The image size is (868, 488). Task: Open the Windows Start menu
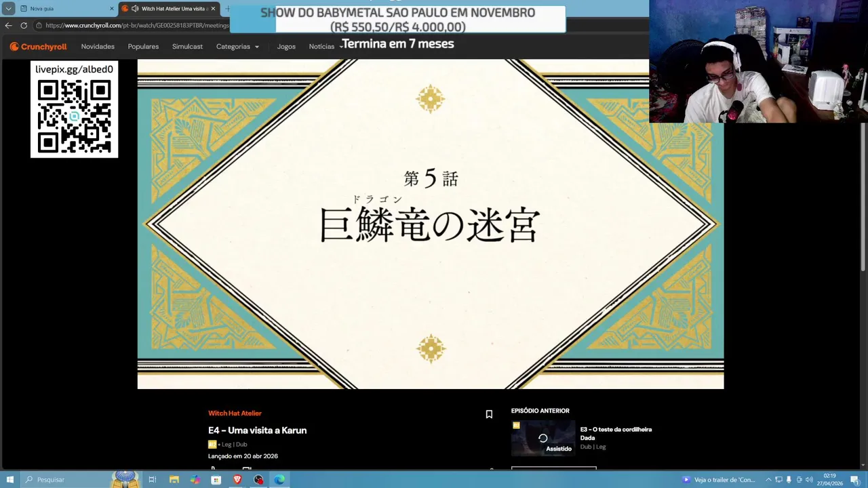pyautogui.click(x=10, y=479)
